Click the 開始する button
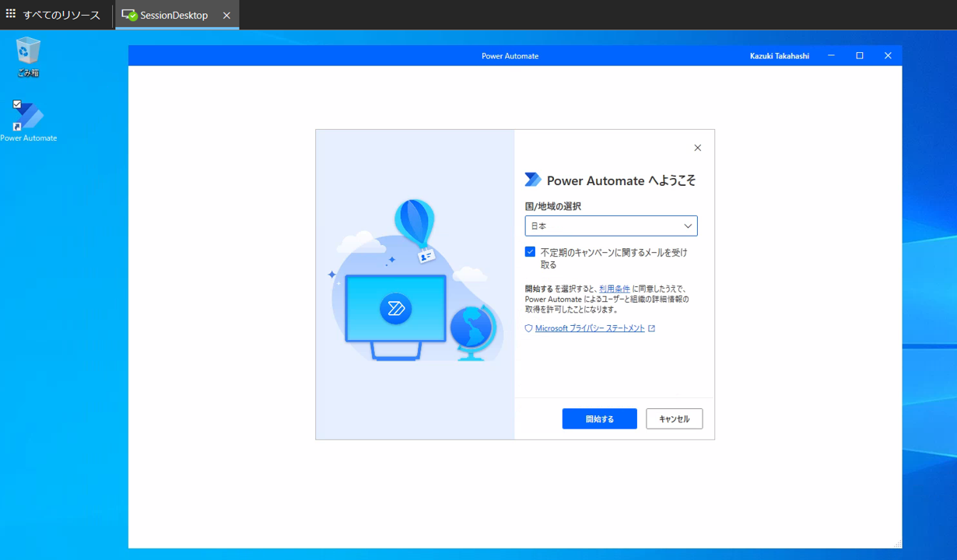The image size is (957, 560). pos(599,418)
